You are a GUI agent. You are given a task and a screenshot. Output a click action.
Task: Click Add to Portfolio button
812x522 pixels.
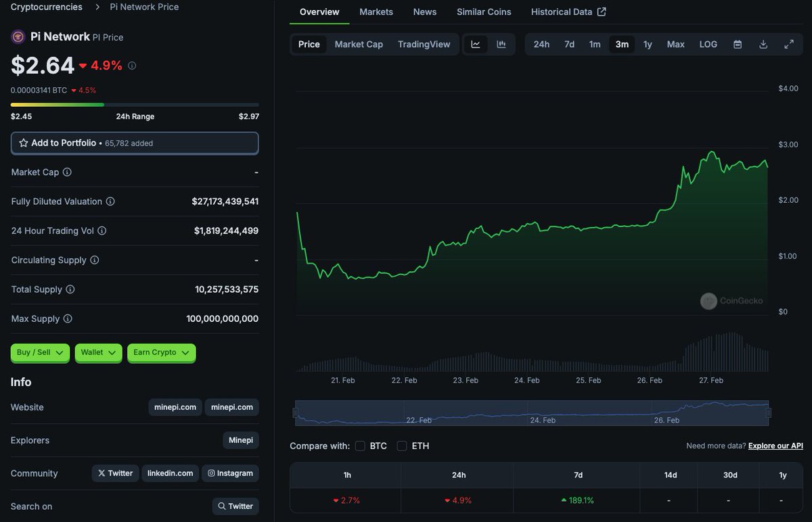coord(135,143)
